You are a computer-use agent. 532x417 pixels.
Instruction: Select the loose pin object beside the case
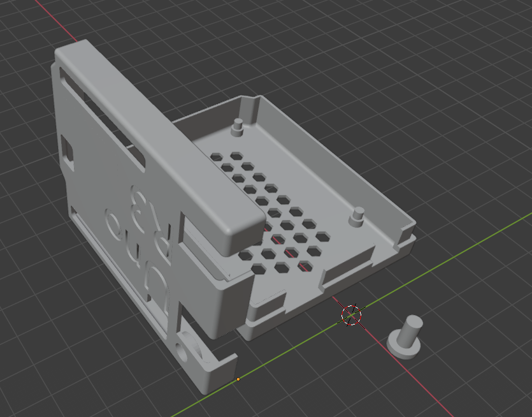click(405, 338)
